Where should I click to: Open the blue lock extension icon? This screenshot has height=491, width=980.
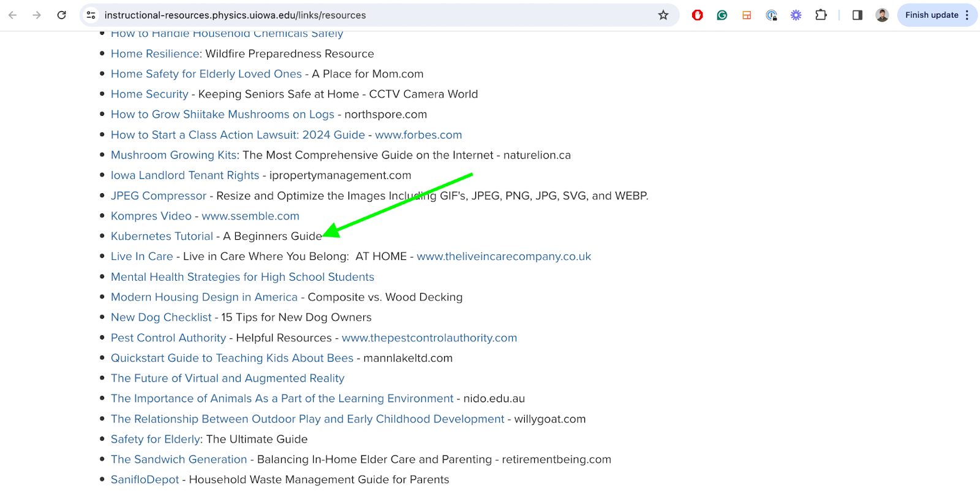point(771,15)
